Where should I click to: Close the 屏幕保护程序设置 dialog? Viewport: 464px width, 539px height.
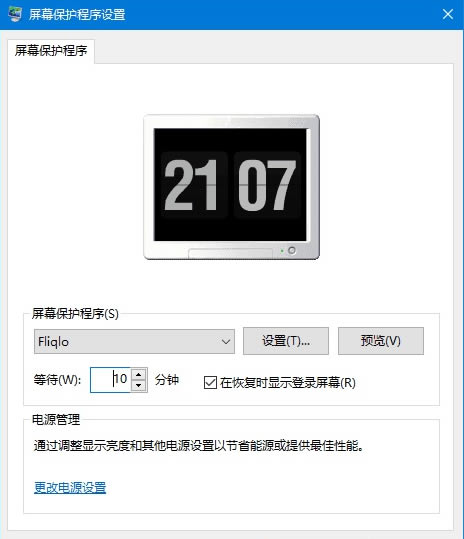[x=448, y=14]
